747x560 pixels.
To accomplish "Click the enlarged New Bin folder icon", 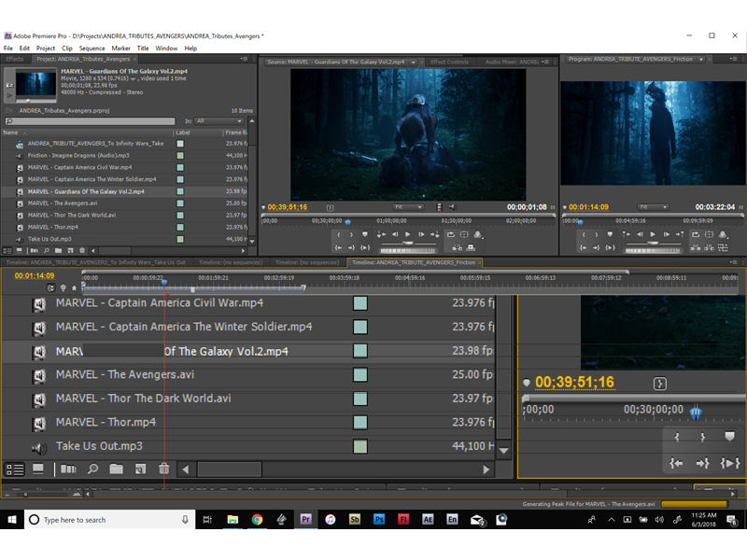I will (x=116, y=469).
